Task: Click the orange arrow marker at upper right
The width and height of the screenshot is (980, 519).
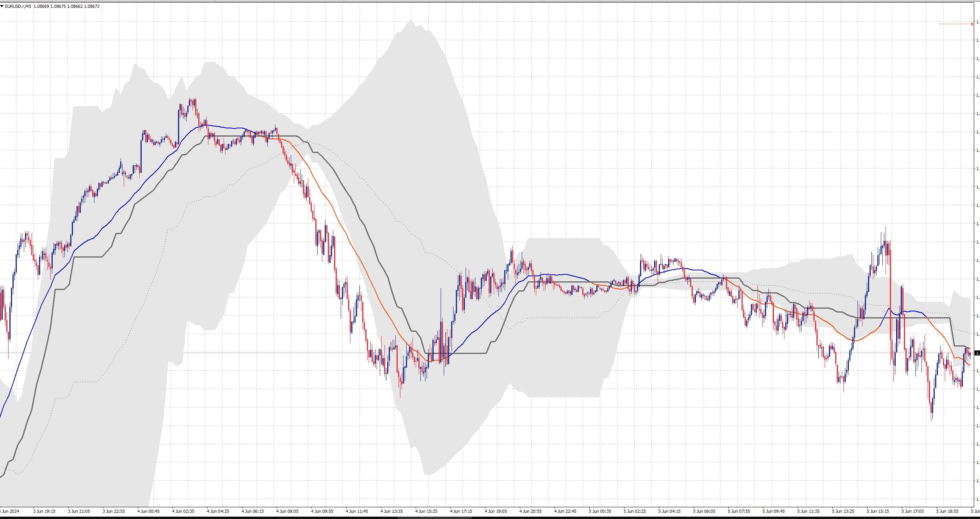Action: click(x=972, y=24)
